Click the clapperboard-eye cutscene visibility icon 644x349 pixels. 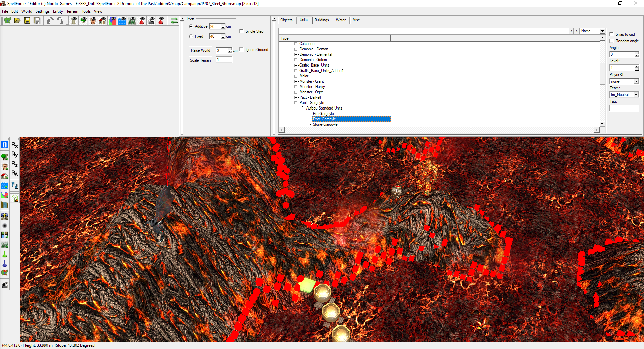pos(151,21)
